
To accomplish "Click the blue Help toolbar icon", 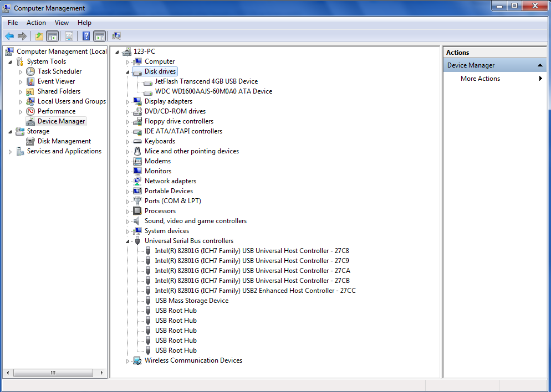I will [x=86, y=36].
